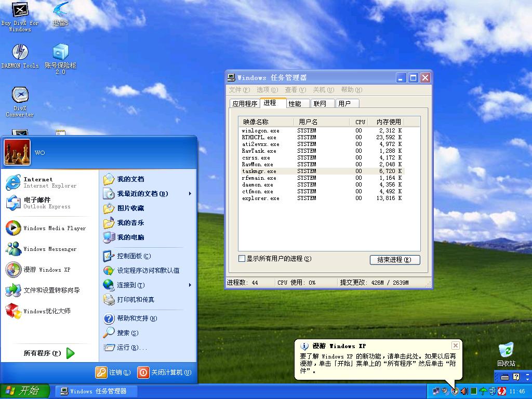
Task: Sort by 用户名 column header
Action: (x=322, y=122)
